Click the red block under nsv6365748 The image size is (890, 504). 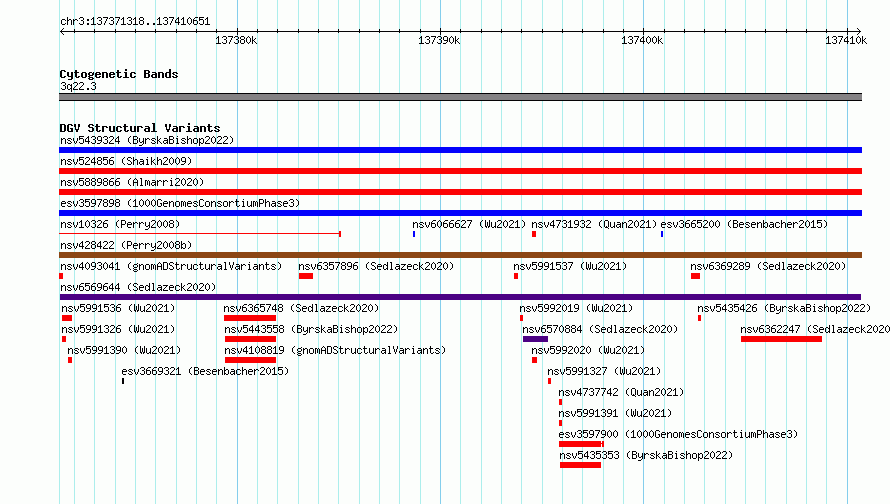(x=250, y=318)
